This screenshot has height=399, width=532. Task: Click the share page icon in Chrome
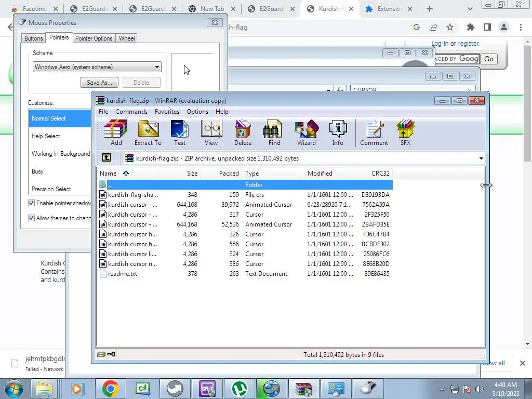(x=433, y=27)
